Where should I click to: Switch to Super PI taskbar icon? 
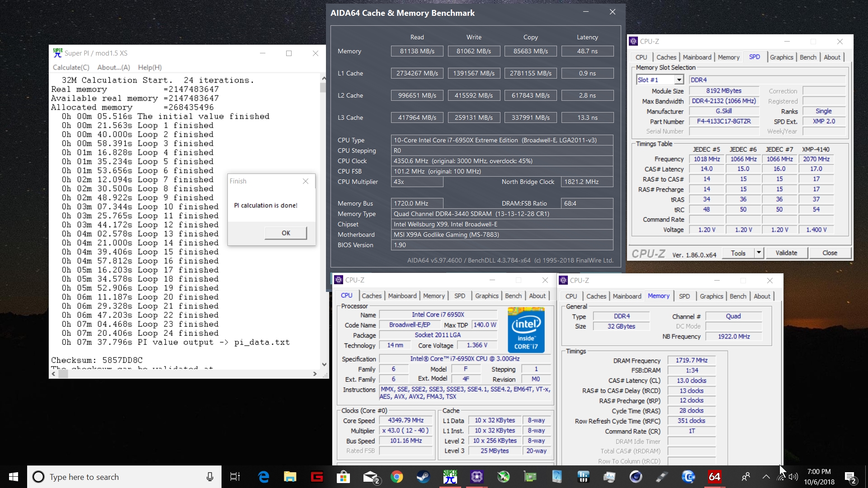[x=450, y=477]
